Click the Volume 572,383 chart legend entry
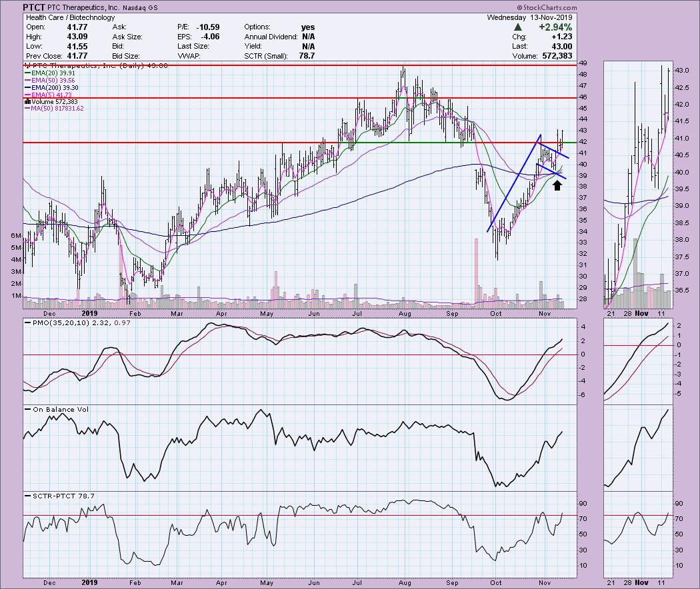Image resolution: width=700 pixels, height=589 pixels. (52, 102)
